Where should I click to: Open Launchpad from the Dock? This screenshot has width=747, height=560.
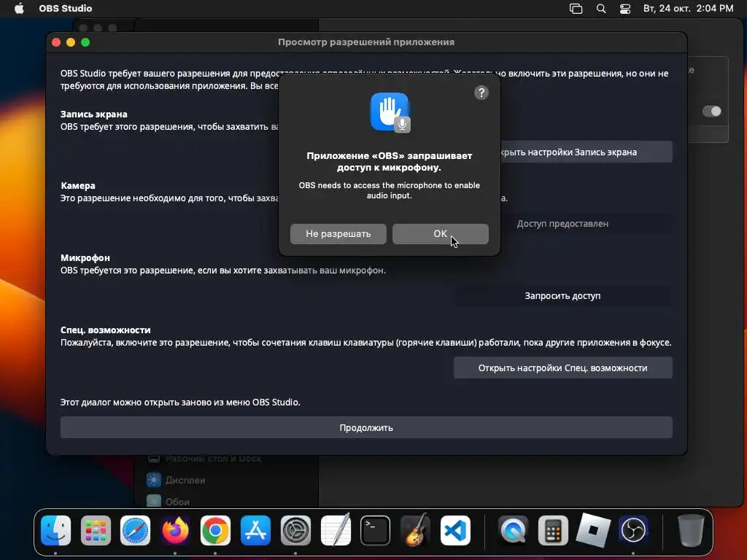96,530
